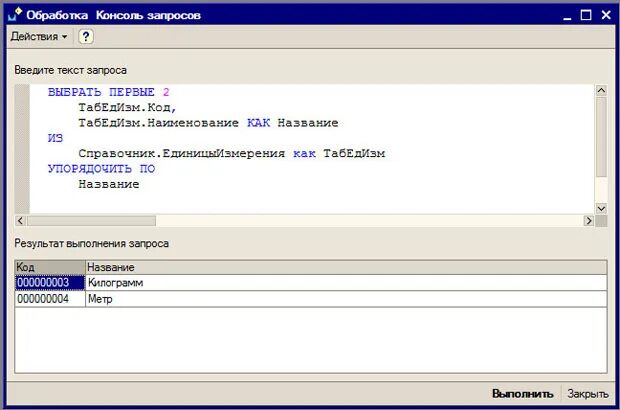Screen dimensions: 620x410
Task: Click the query editor scroll down arrow
Action: [601, 208]
